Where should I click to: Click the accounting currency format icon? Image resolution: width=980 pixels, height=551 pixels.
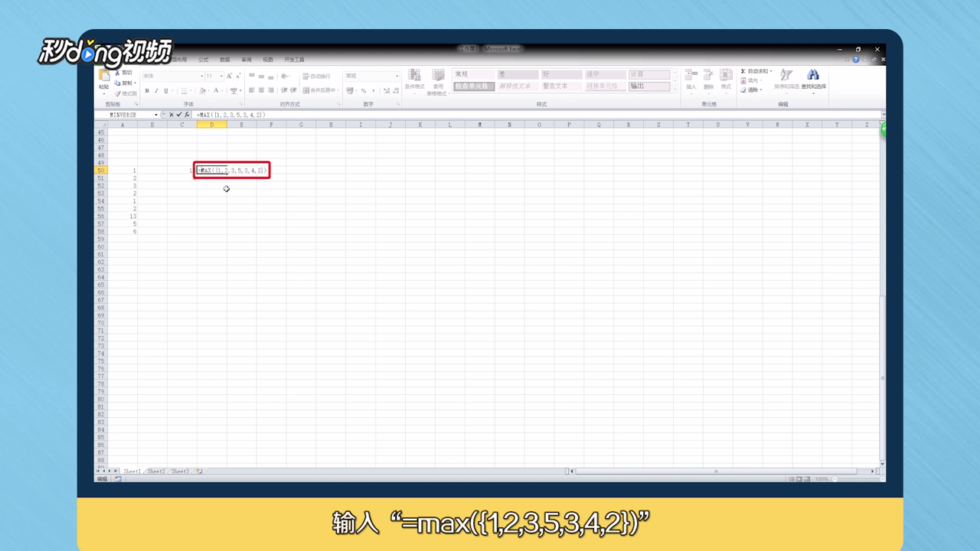[x=350, y=90]
